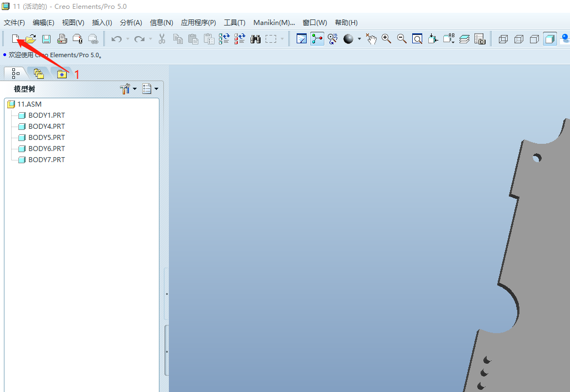Select the Zoom In magnifier
The height and width of the screenshot is (392, 570).
point(387,39)
